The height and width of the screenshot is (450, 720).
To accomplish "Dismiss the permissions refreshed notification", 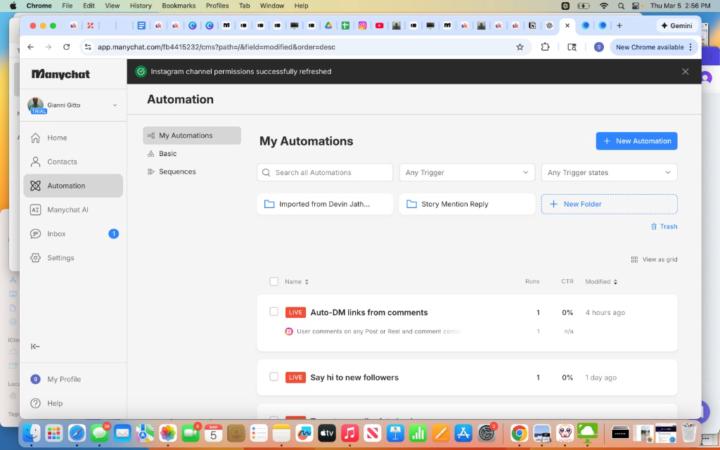I will coord(685,71).
